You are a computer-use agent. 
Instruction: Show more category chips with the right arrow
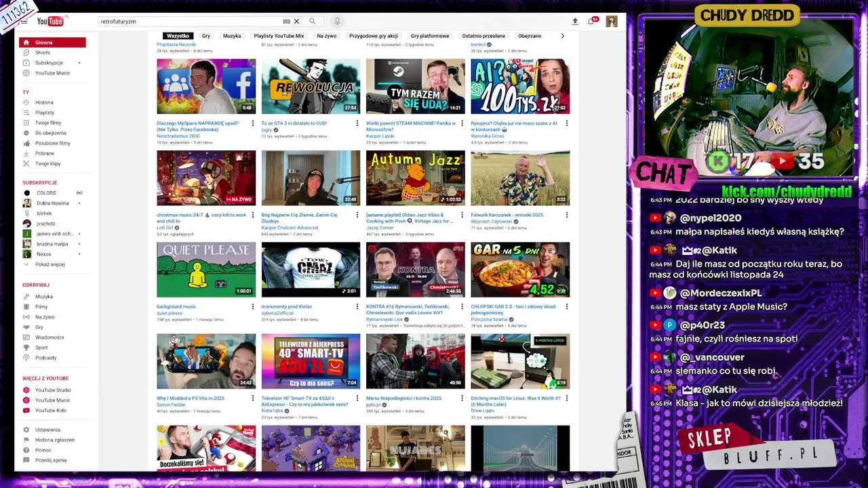pos(562,36)
